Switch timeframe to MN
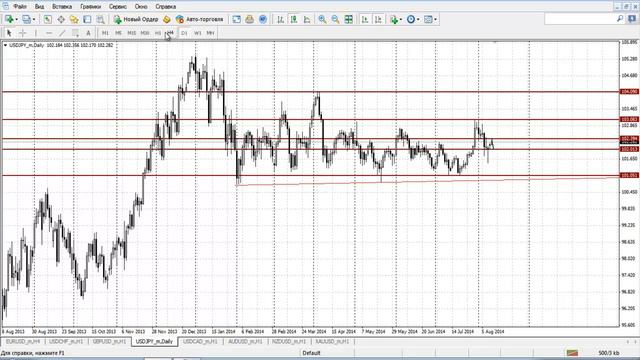 (x=210, y=33)
